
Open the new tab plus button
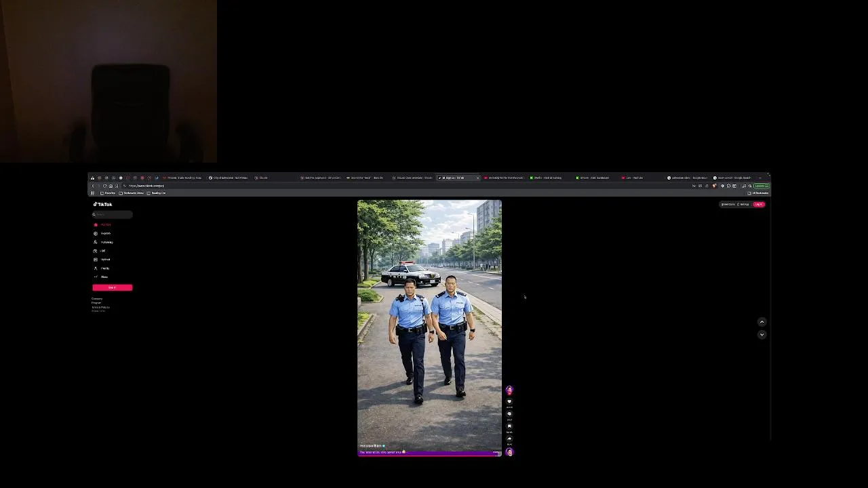pyautogui.click(x=760, y=178)
